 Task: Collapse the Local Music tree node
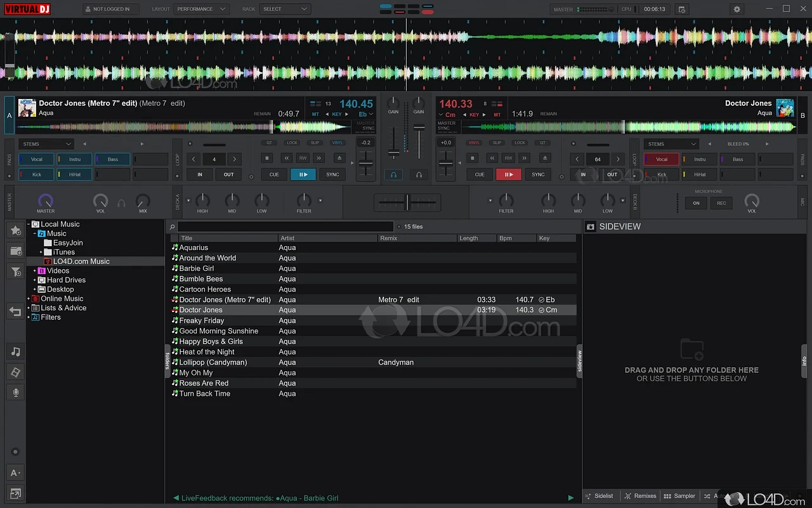(29, 224)
